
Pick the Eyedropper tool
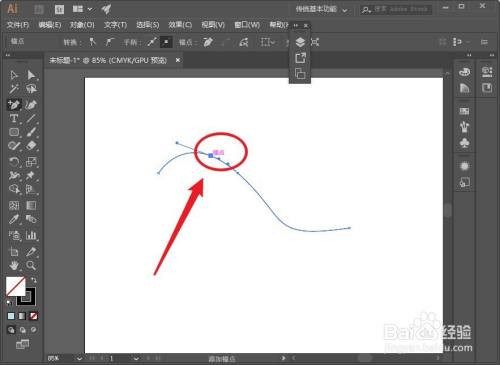pos(14,219)
